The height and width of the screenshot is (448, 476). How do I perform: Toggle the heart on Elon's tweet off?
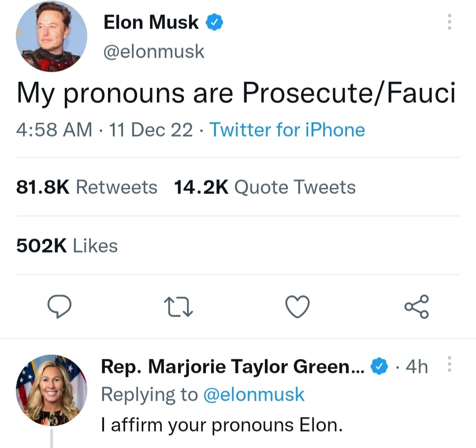tap(297, 307)
